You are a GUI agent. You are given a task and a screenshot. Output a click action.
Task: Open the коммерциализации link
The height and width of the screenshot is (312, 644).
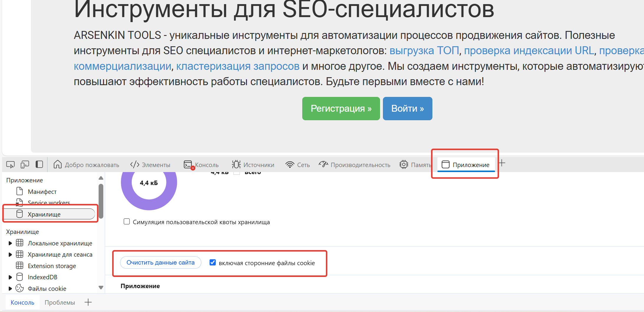122,66
